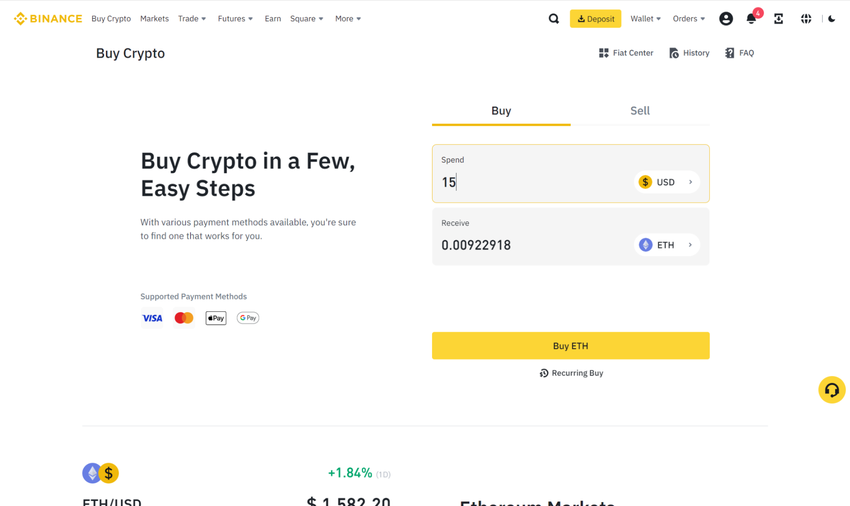Open the user profile account icon
Screen dimensions: 850x506
(x=726, y=19)
